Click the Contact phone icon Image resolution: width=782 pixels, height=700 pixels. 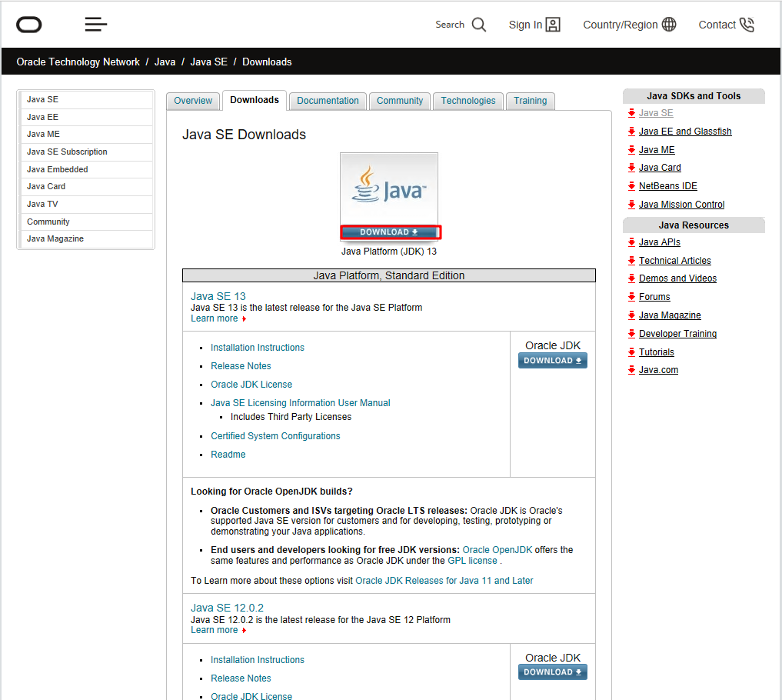click(x=747, y=25)
